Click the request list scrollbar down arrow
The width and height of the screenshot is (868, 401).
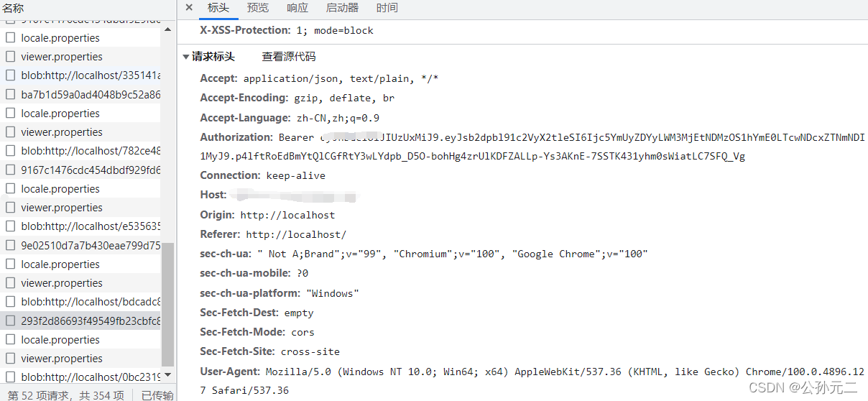pos(168,374)
